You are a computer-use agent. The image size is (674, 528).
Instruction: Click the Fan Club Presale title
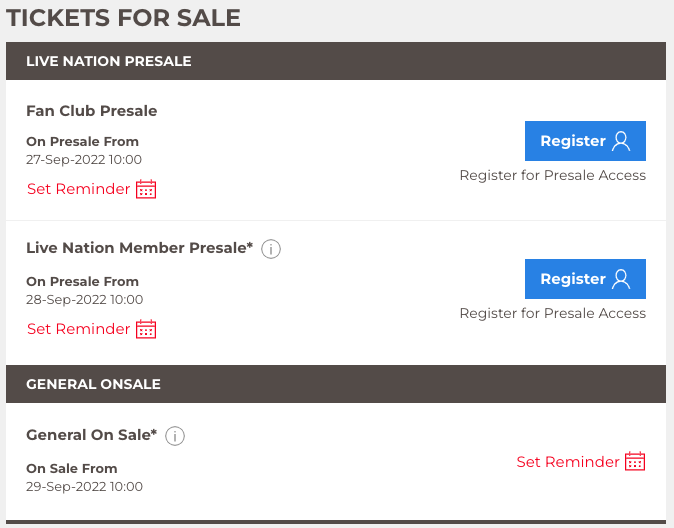(x=91, y=111)
